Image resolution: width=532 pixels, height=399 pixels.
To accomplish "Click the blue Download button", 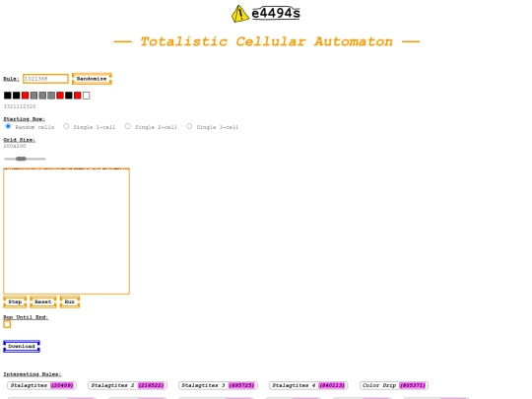I will (x=22, y=347).
